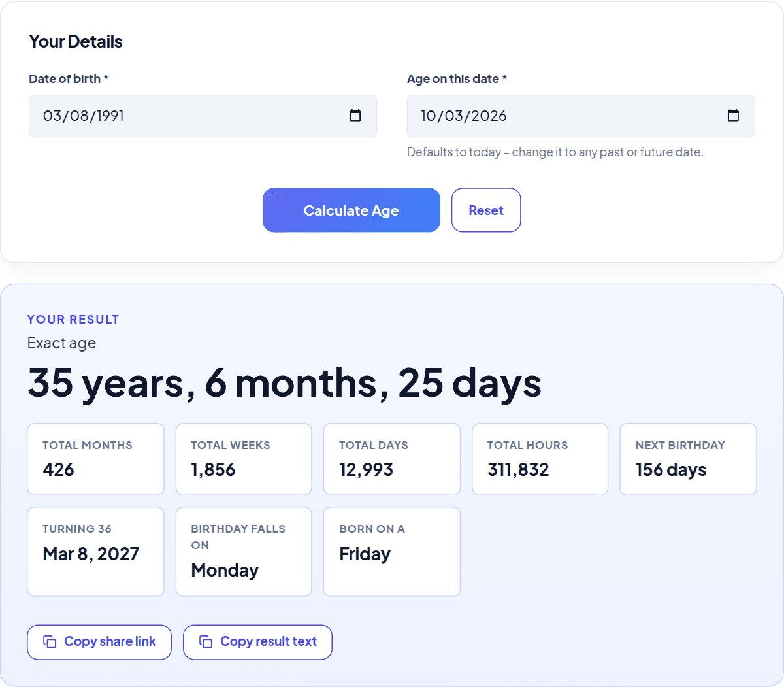Open calendar picker for Age on this date
784x687 pixels.
click(x=733, y=116)
